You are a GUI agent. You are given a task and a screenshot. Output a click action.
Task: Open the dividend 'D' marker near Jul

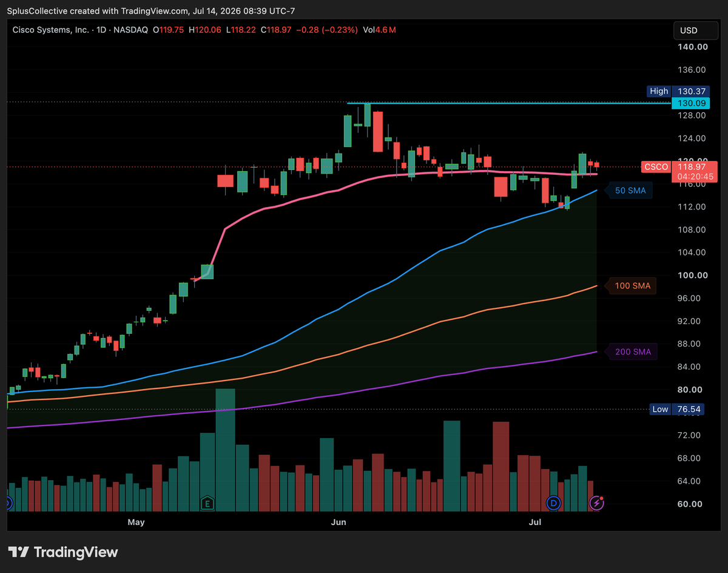click(553, 503)
